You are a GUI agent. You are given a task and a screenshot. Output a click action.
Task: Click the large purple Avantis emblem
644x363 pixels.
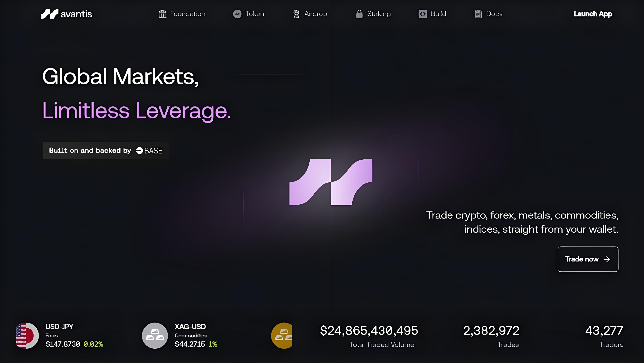[331, 182]
